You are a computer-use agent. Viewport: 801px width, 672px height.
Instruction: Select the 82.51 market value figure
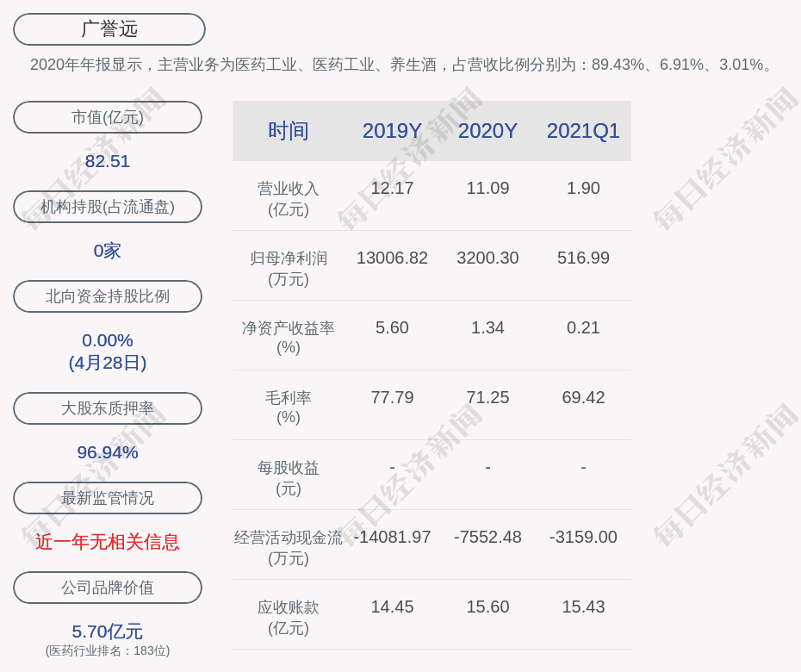pyautogui.click(x=108, y=161)
